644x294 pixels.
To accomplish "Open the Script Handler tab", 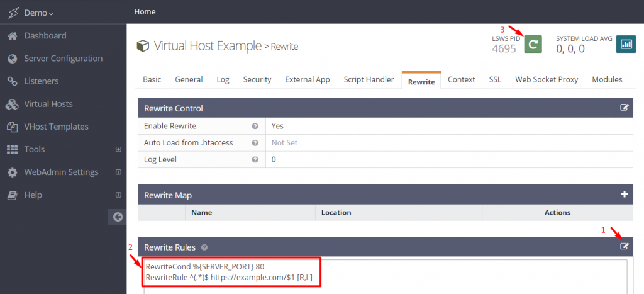I will (x=369, y=79).
